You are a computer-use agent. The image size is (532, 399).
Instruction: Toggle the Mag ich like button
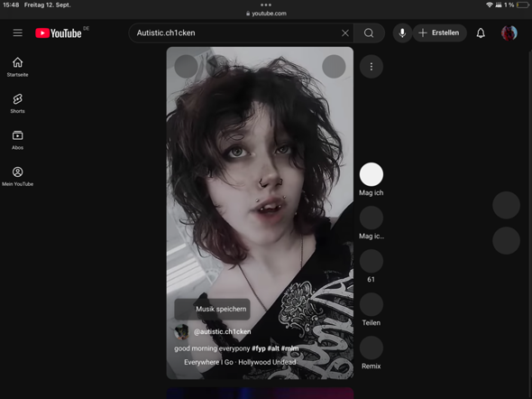[371, 174]
